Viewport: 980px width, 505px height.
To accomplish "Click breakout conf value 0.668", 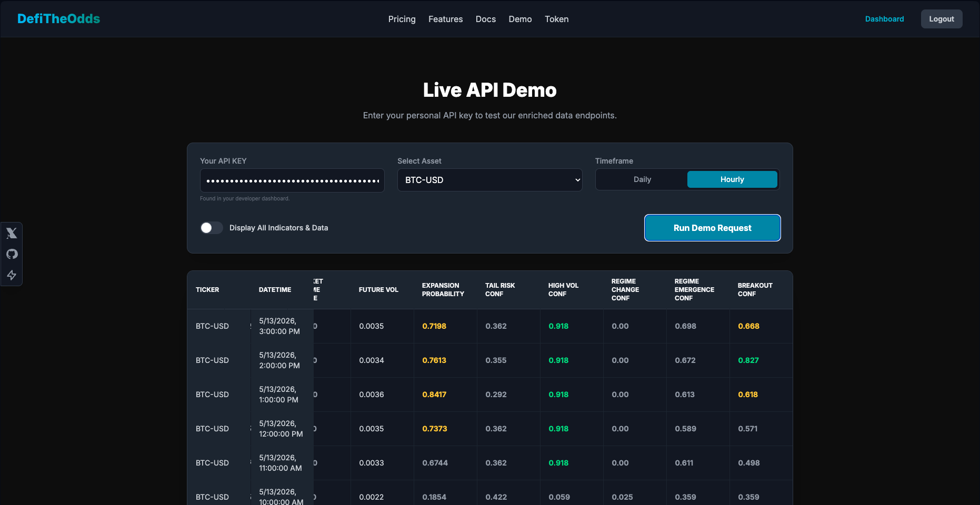I will (x=748, y=326).
